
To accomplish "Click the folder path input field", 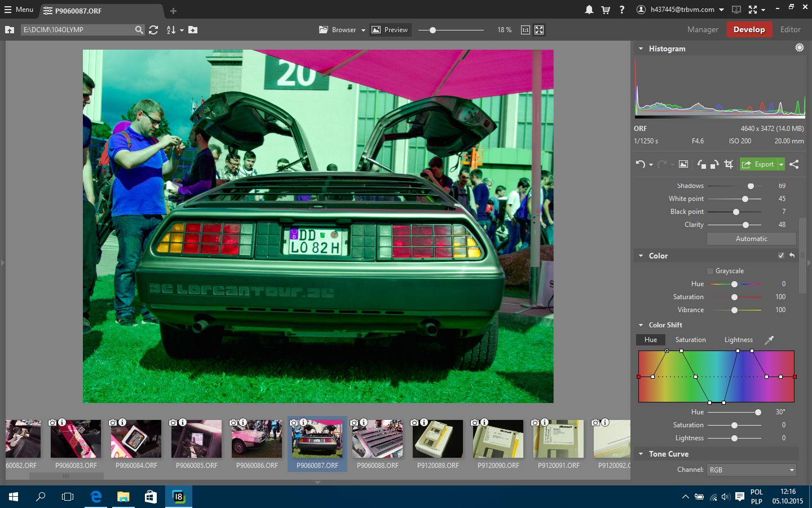I will click(x=78, y=30).
